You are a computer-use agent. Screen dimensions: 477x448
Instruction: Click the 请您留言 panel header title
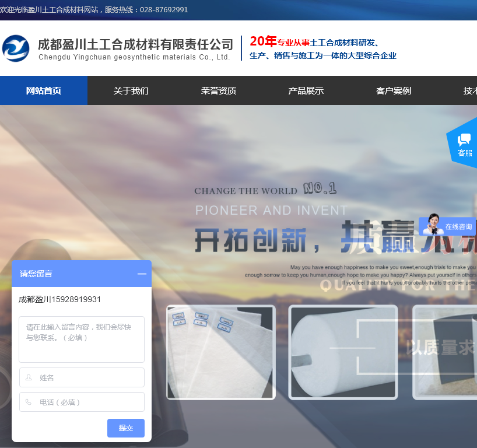pos(36,274)
